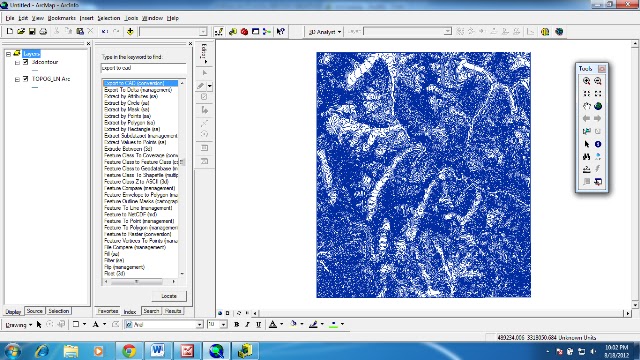640x360 pixels.
Task: Toggle visibility checkbox of TOPOS_LN Arc layer
Action: 26,79
